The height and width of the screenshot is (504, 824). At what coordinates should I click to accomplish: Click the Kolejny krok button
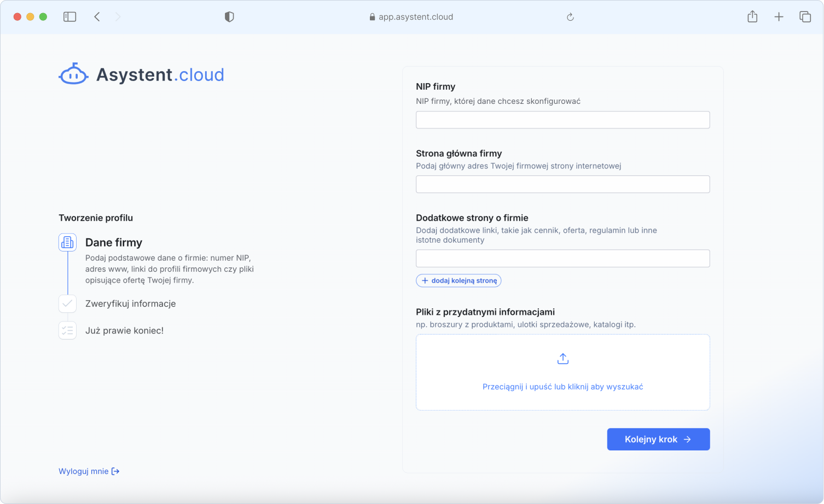658,439
